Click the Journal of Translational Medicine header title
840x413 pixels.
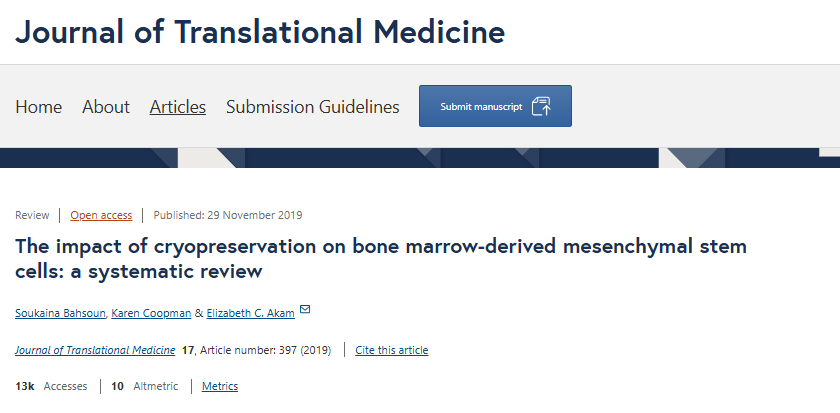(260, 32)
